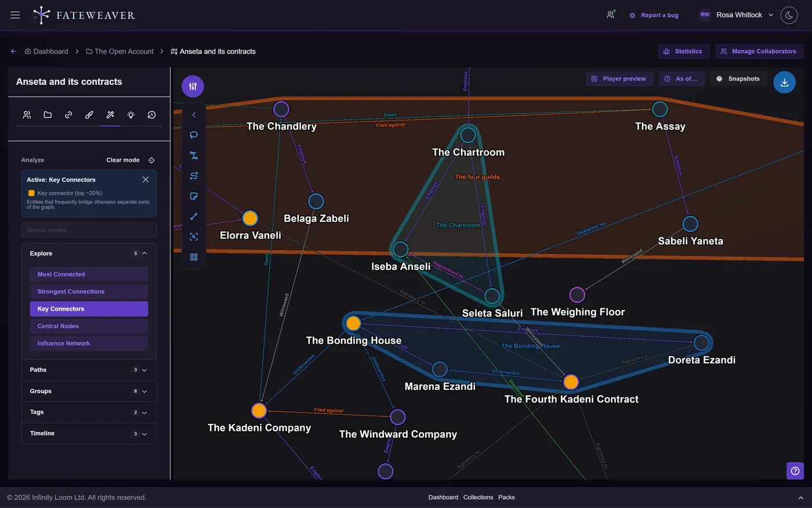Screen dimensions: 812x508
Task: Open the folder tab in sidebar
Action: point(48,115)
